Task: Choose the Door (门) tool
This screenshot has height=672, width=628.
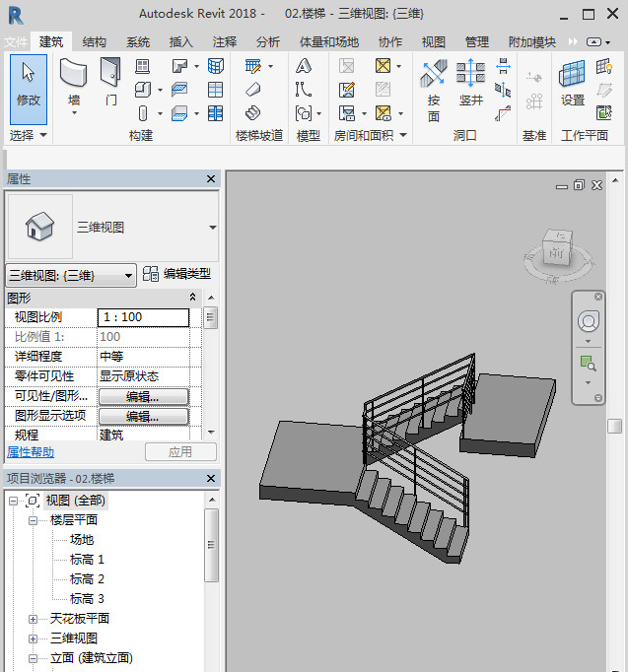Action: click(110, 83)
